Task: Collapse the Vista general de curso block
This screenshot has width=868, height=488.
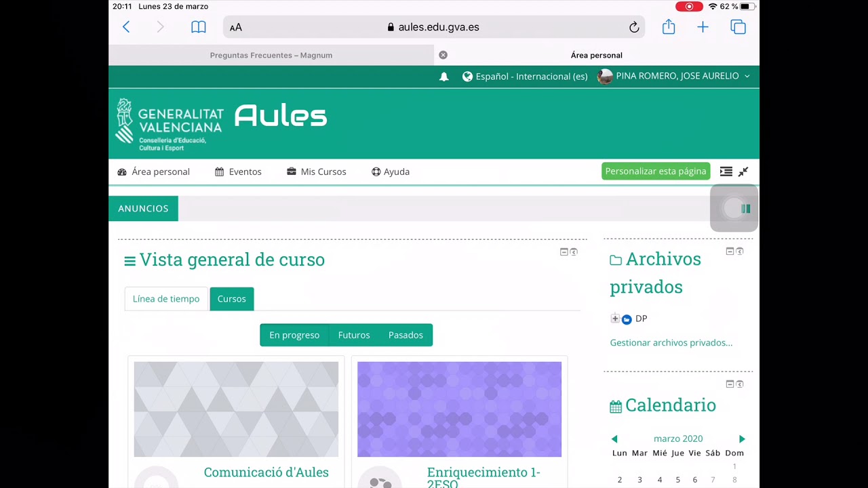Action: [564, 252]
